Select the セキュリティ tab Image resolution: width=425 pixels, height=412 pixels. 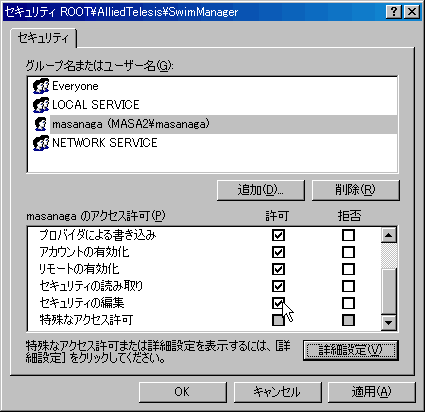coord(43,38)
